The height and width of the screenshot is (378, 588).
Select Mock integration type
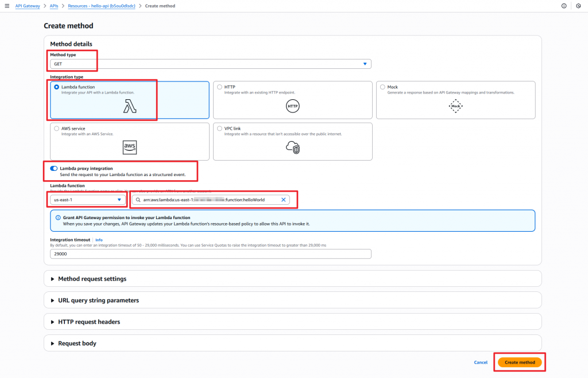point(382,87)
